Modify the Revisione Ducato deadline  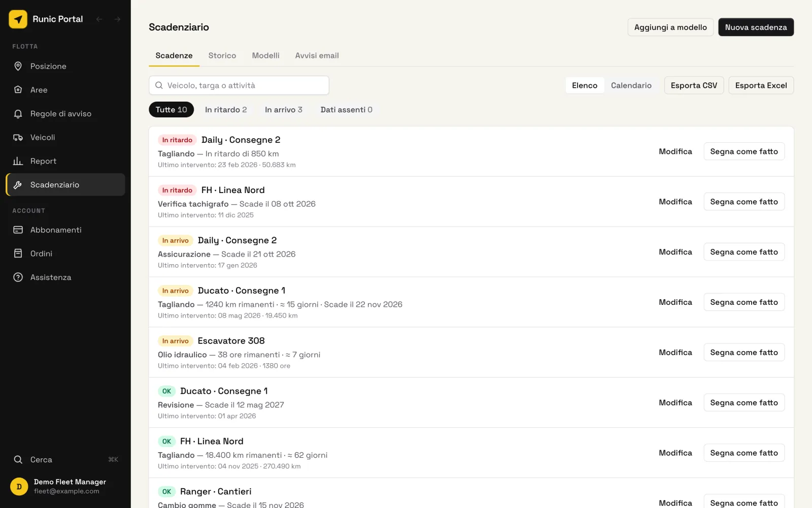point(675,403)
